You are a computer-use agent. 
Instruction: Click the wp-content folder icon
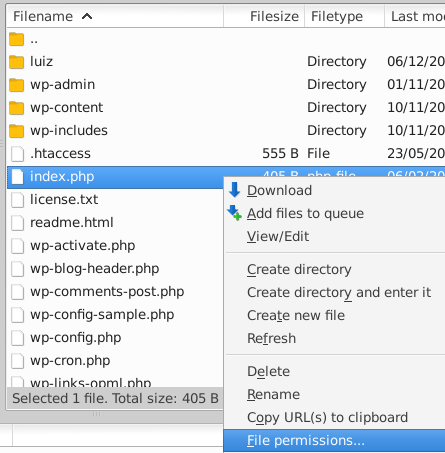(16, 108)
